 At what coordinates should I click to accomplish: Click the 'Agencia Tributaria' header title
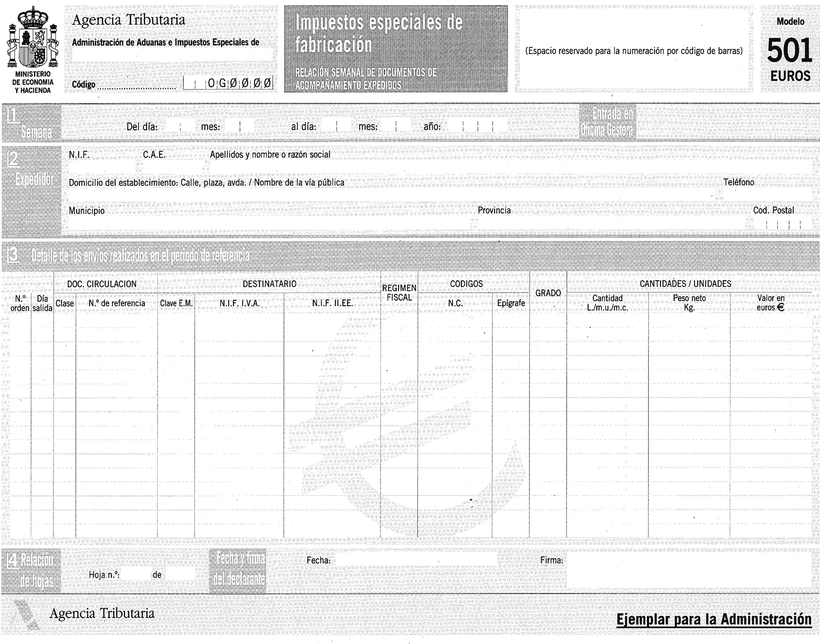click(128, 20)
